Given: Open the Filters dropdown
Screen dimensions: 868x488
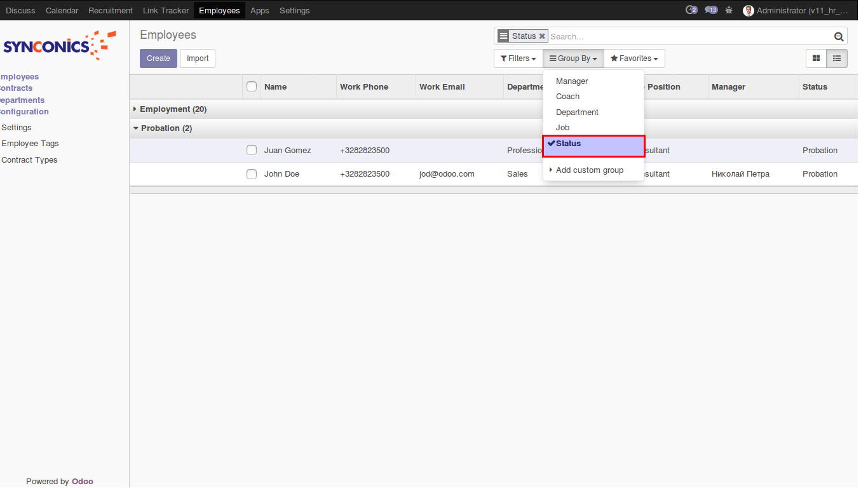Looking at the screenshot, I should [518, 58].
